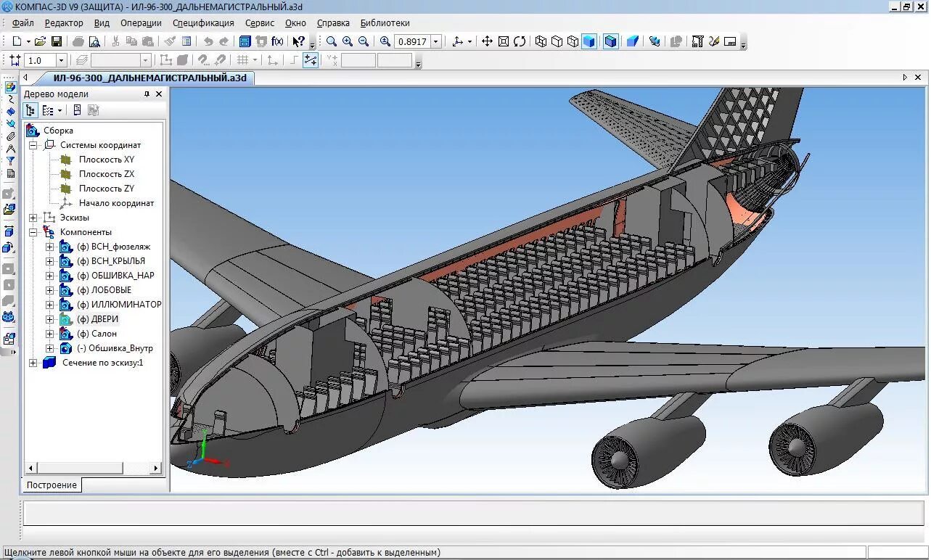This screenshot has width=931, height=560.
Task: Collapse the Компоненты tree node
Action: 33,232
